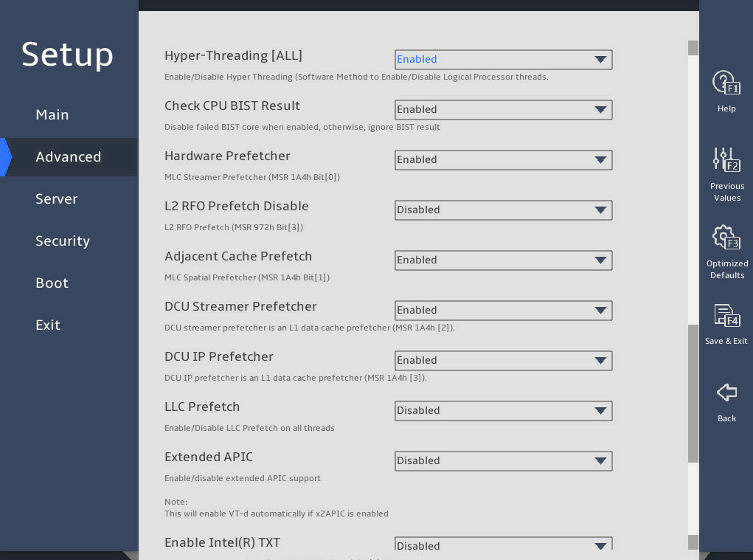Click the Optimized Defaults label
The height and width of the screenshot is (560, 753).
pyautogui.click(x=727, y=269)
